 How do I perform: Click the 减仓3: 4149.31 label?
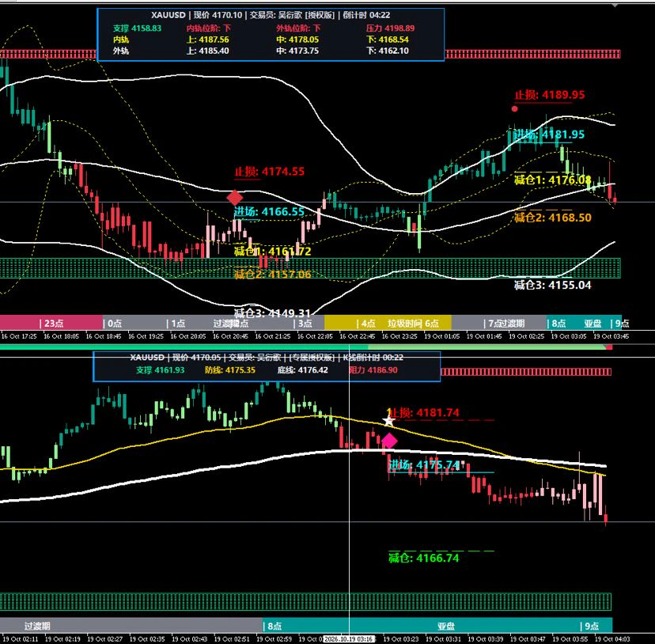(x=272, y=313)
